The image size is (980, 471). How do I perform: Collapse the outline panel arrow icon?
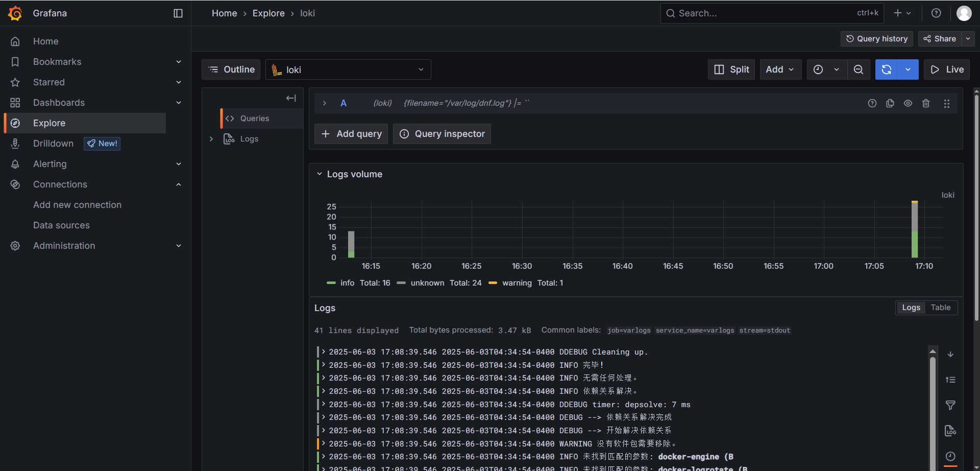click(291, 98)
